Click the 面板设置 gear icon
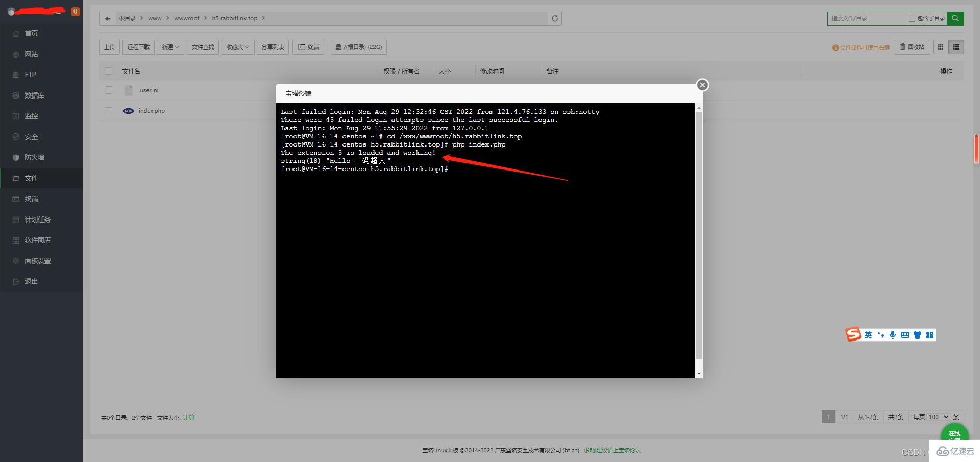Image resolution: width=980 pixels, height=462 pixels. (x=16, y=261)
